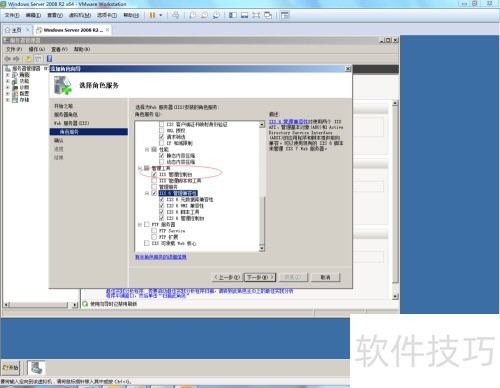Screen dimensions: 500x388
Task: Collapse the FTP 服务器 node
Action: pos(140,225)
